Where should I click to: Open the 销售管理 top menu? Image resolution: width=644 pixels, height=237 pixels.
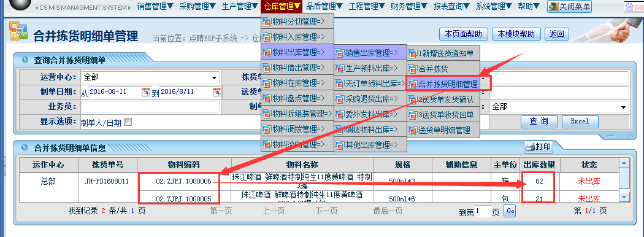pyautogui.click(x=155, y=6)
